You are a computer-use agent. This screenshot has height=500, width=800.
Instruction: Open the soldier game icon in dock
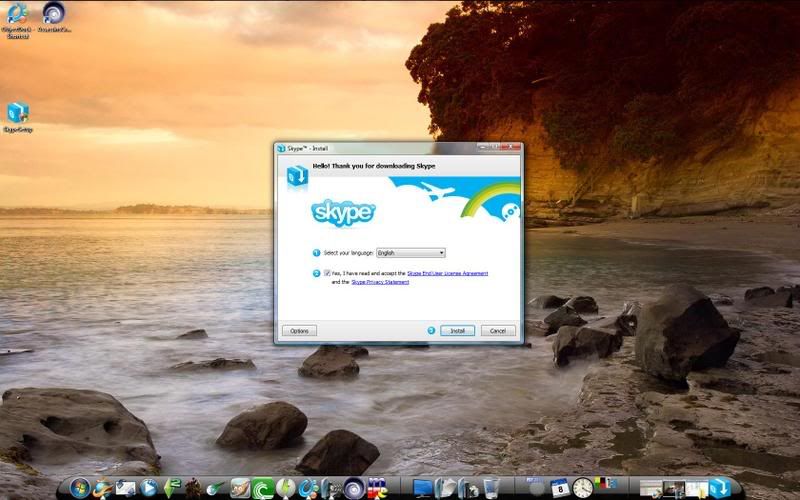(x=193, y=488)
